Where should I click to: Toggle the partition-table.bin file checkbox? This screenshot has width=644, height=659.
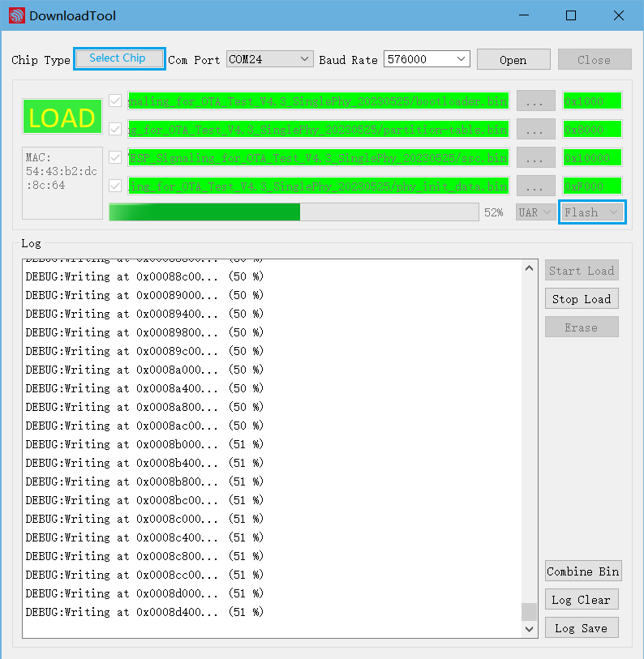(115, 129)
